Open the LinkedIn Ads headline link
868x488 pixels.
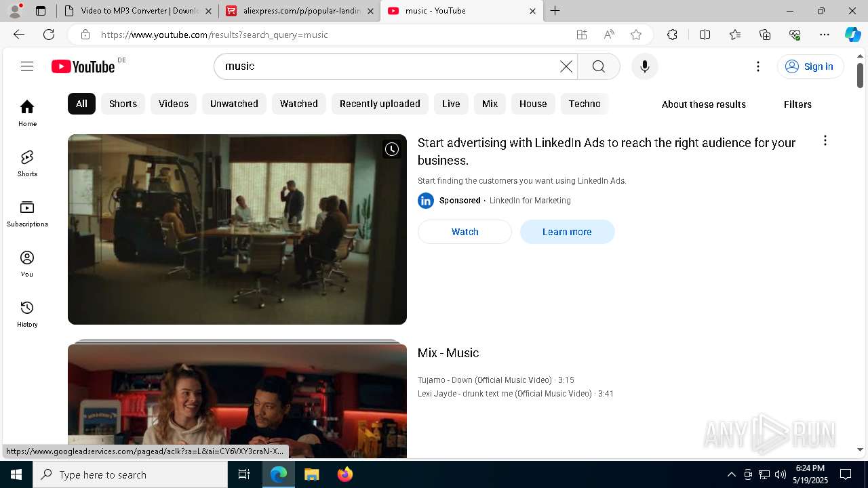coord(606,152)
